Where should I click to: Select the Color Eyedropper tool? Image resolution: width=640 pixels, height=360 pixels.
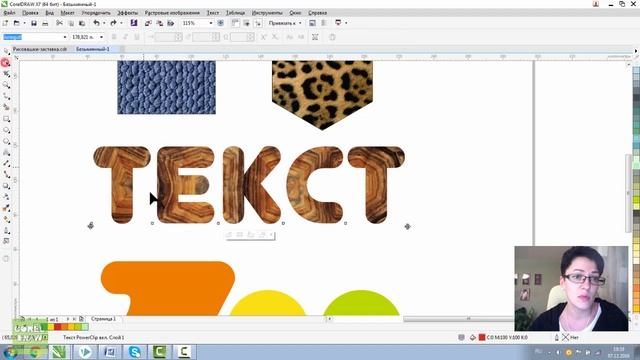(6, 208)
